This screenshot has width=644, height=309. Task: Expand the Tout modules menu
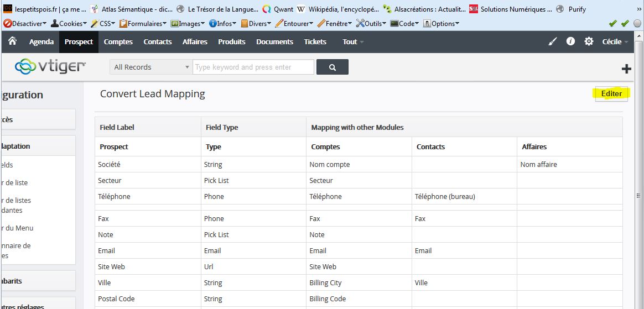352,41
